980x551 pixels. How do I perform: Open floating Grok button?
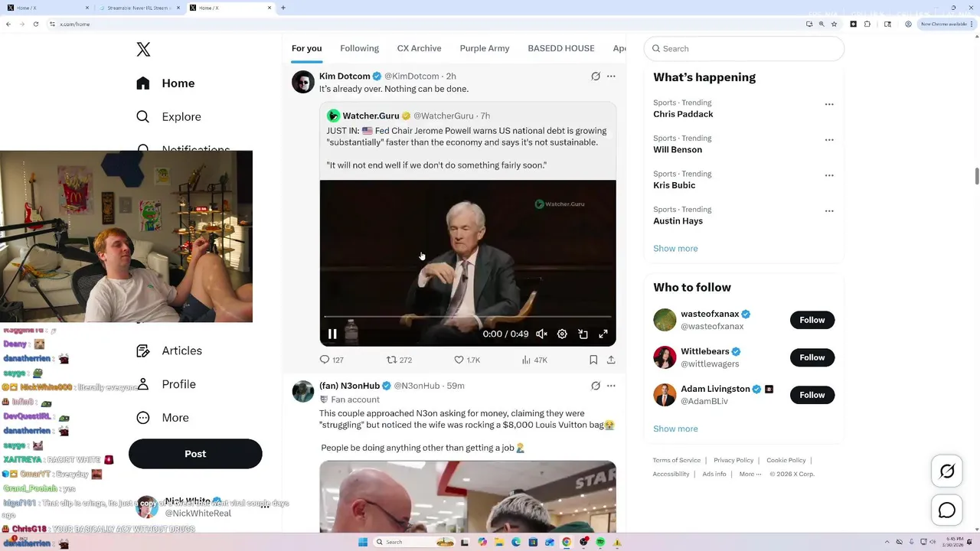[947, 471]
